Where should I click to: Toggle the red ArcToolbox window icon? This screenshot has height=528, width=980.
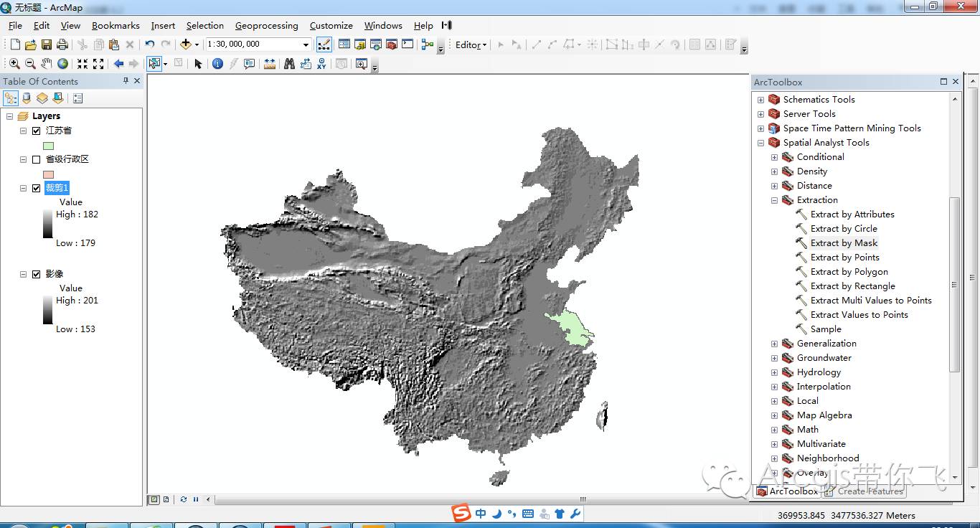[x=392, y=44]
